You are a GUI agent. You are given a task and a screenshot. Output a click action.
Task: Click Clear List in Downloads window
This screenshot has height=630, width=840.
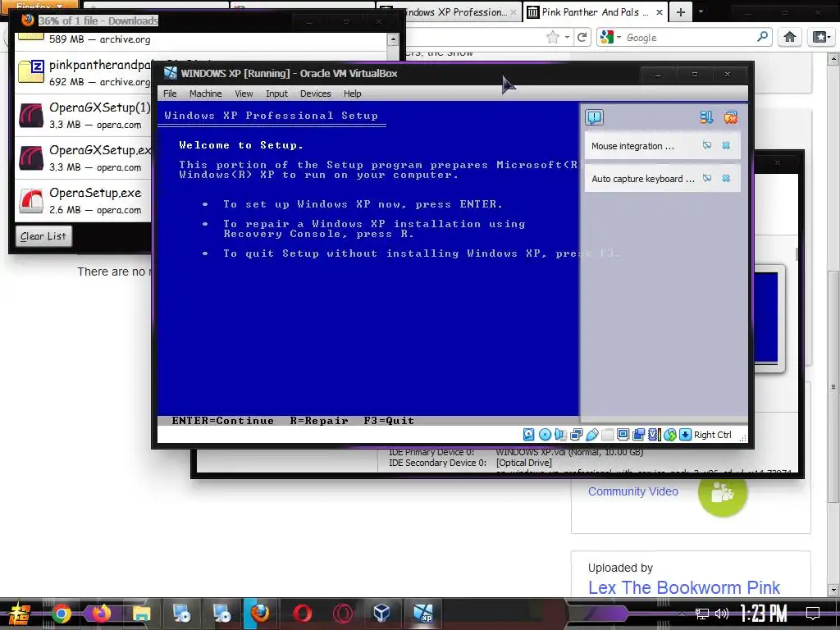[x=43, y=236]
